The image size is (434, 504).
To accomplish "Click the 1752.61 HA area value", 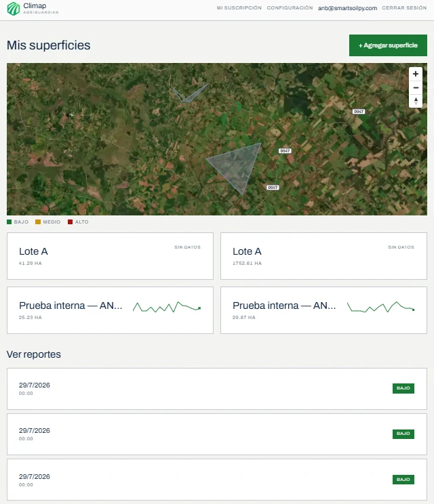I will [247, 264].
